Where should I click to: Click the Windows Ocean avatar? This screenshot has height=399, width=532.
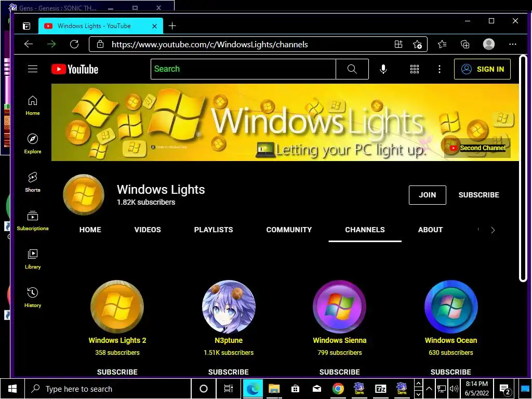451,307
